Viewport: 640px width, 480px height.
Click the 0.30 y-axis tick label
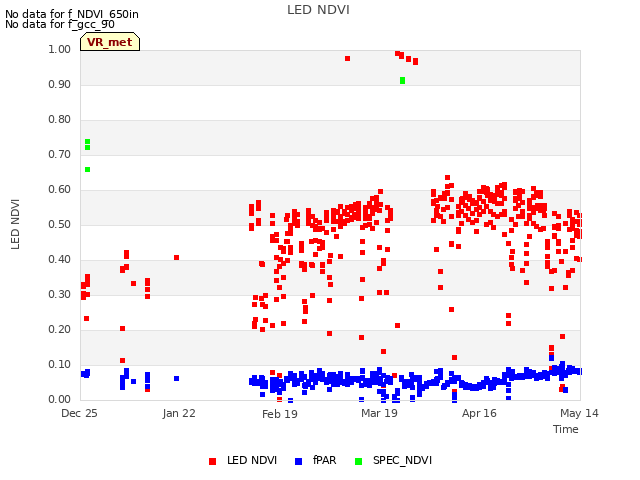point(60,294)
